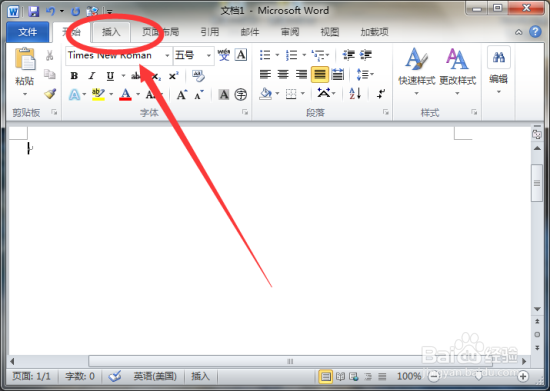The width and height of the screenshot is (550, 391).
Task: Save the document with floppy icon
Action: point(34,11)
